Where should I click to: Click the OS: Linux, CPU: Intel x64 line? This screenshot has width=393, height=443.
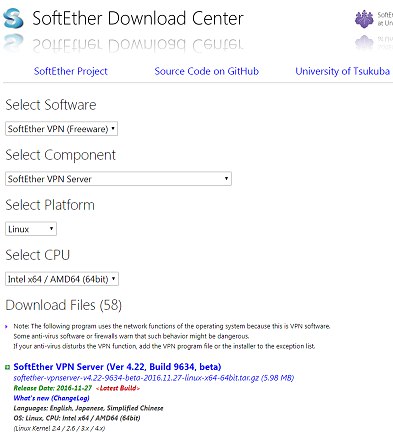click(77, 418)
